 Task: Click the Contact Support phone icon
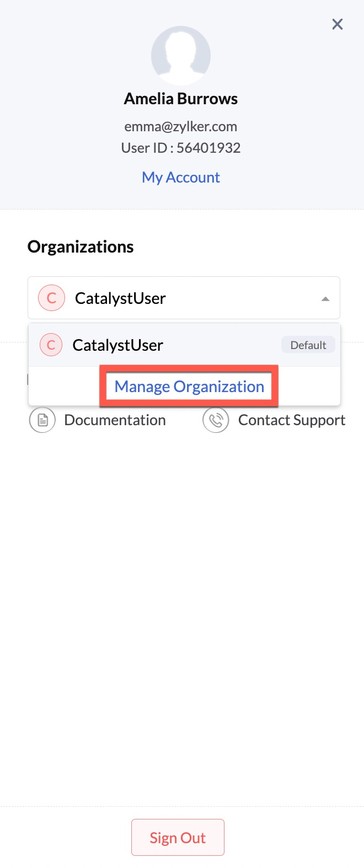tap(216, 421)
